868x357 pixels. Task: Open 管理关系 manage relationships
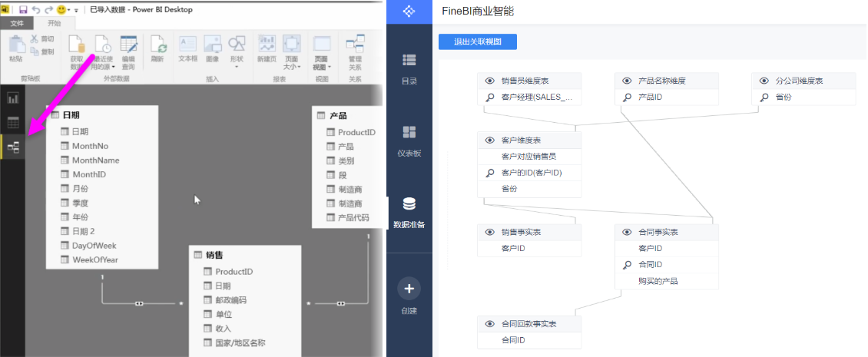click(x=355, y=51)
